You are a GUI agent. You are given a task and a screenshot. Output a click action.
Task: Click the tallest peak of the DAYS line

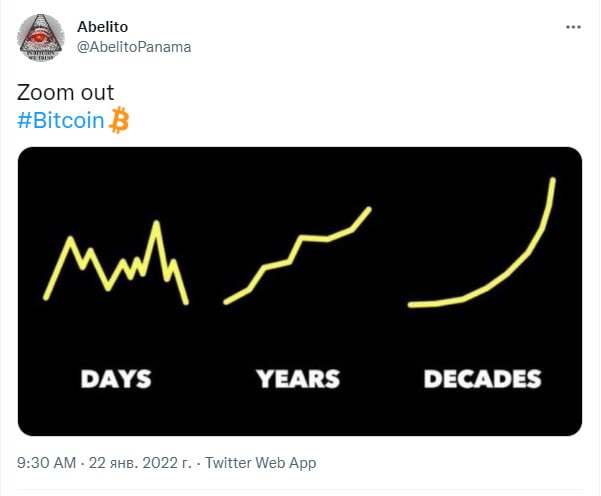point(157,223)
